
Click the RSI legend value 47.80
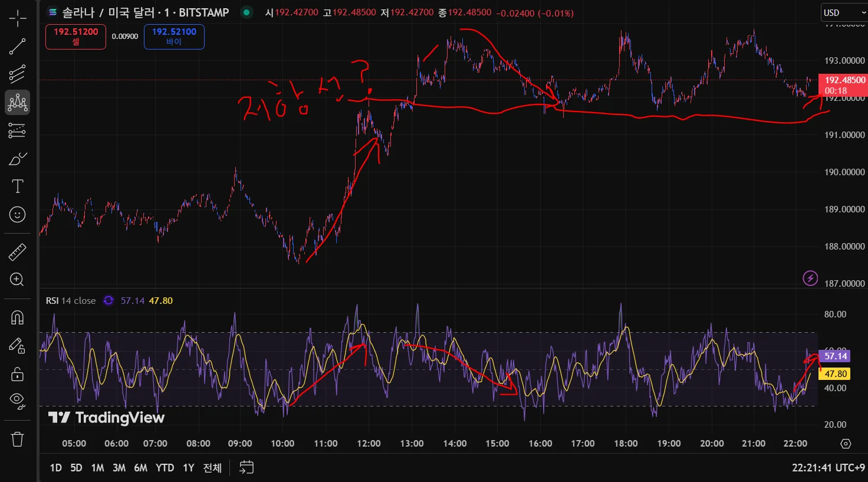(161, 301)
